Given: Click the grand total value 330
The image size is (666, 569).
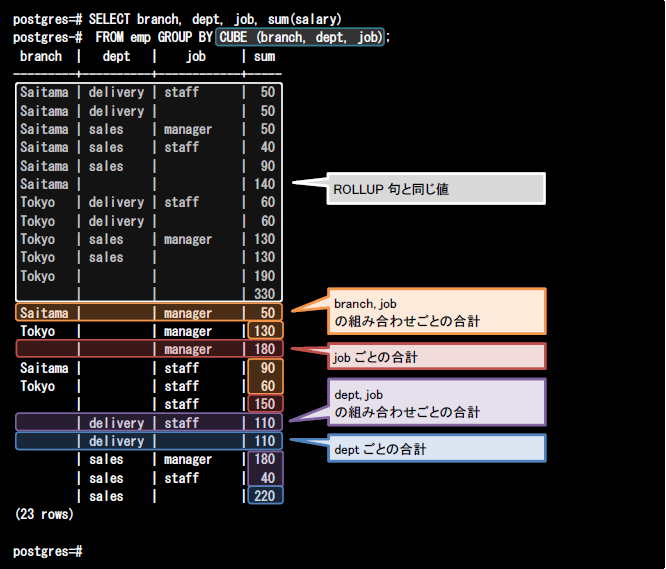Looking at the screenshot, I should tap(264, 293).
